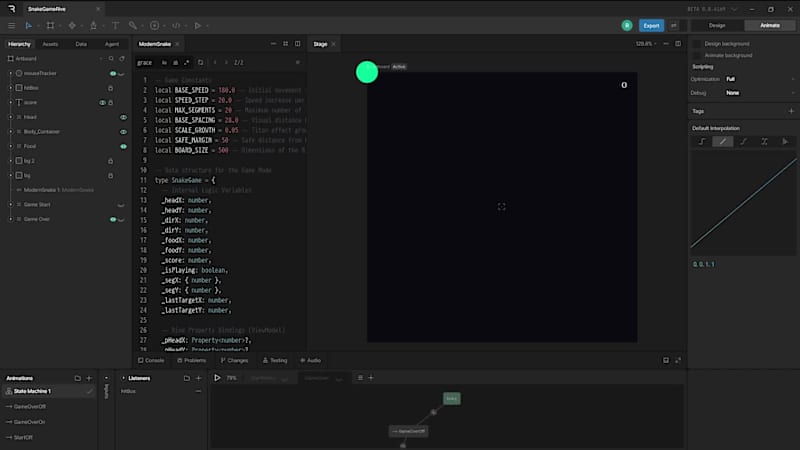800x450 pixels.
Task: Create a folder in Listeners panel
Action: coord(187,378)
